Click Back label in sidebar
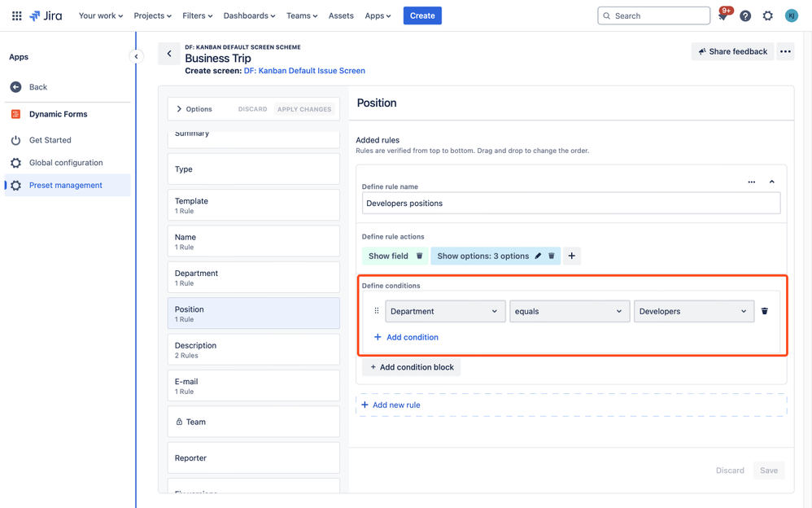 [38, 87]
